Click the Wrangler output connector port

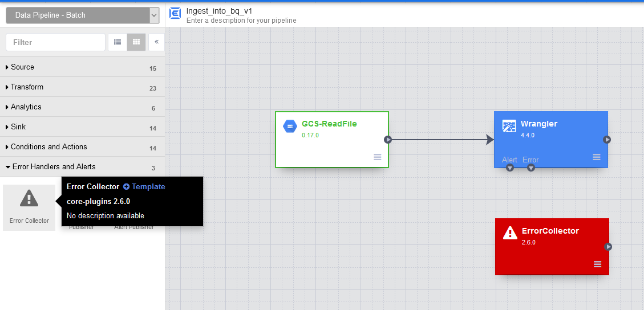607,140
